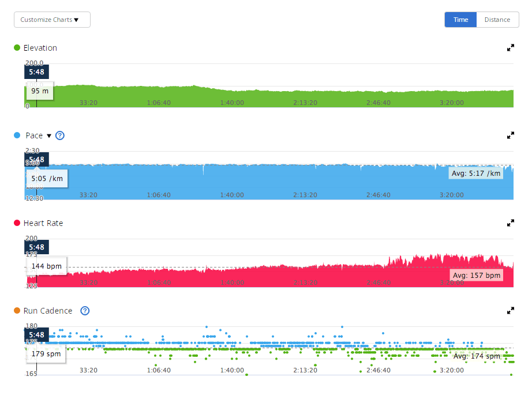Open the Pace metric dropdown arrow

pyautogui.click(x=49, y=136)
